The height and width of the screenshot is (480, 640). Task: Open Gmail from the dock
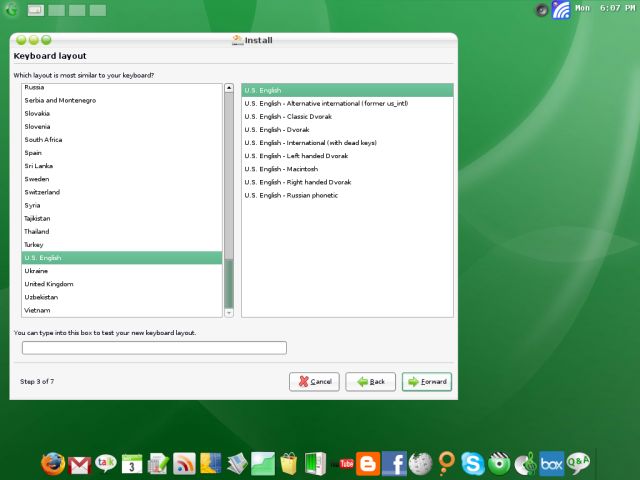[80, 465]
